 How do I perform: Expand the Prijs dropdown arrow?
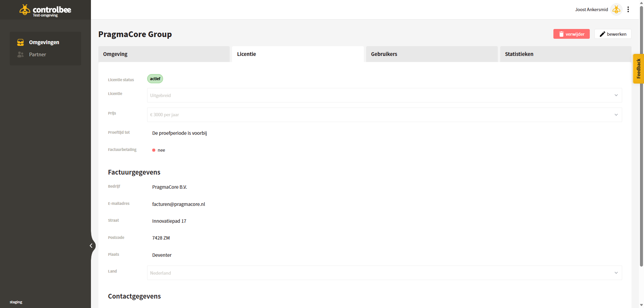pyautogui.click(x=616, y=115)
